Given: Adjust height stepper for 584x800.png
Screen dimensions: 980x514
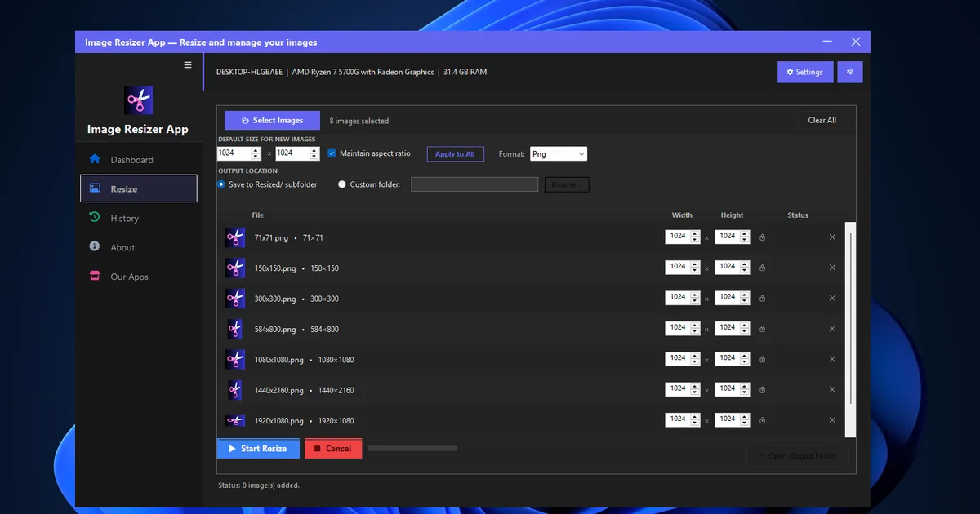Looking at the screenshot, I should 744,329.
